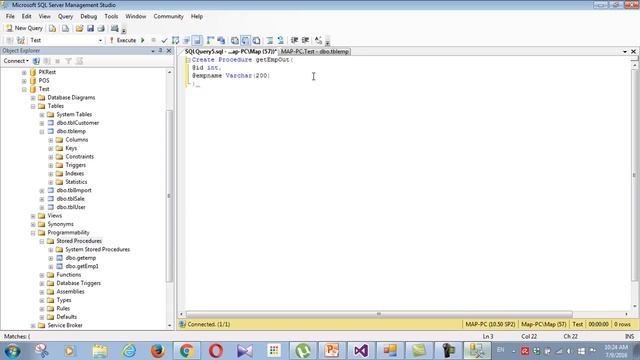The height and width of the screenshot is (360, 640).
Task: Open the Debug menu
Action: (89, 16)
